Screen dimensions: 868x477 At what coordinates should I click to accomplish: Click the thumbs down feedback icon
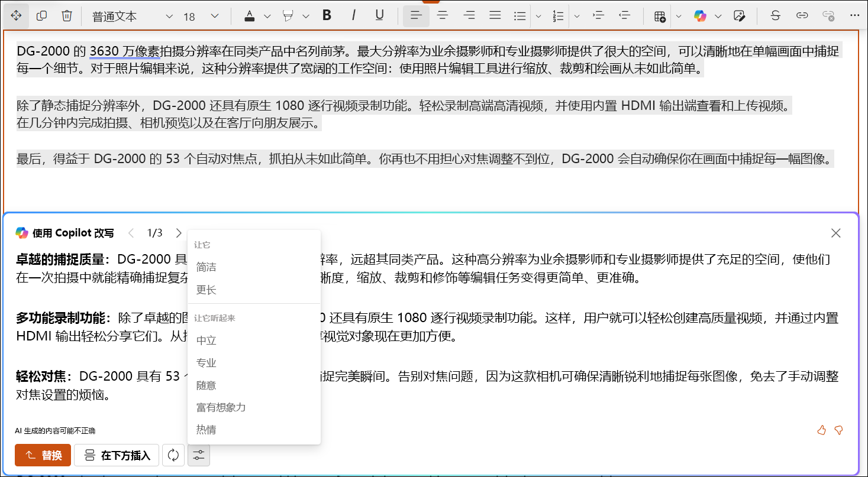tap(838, 430)
